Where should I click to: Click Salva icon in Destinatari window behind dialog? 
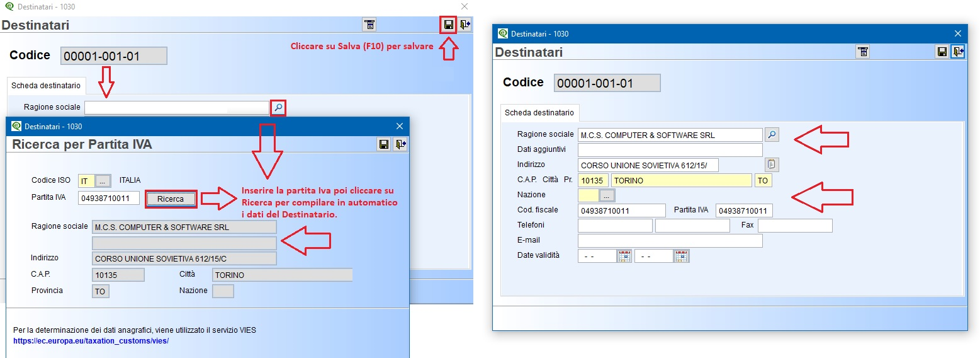(x=449, y=25)
